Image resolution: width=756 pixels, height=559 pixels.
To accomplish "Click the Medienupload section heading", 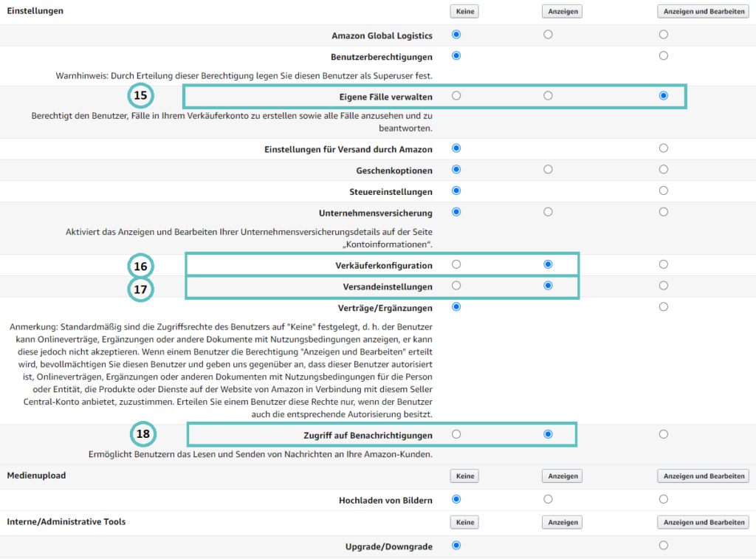I will click(x=36, y=476).
